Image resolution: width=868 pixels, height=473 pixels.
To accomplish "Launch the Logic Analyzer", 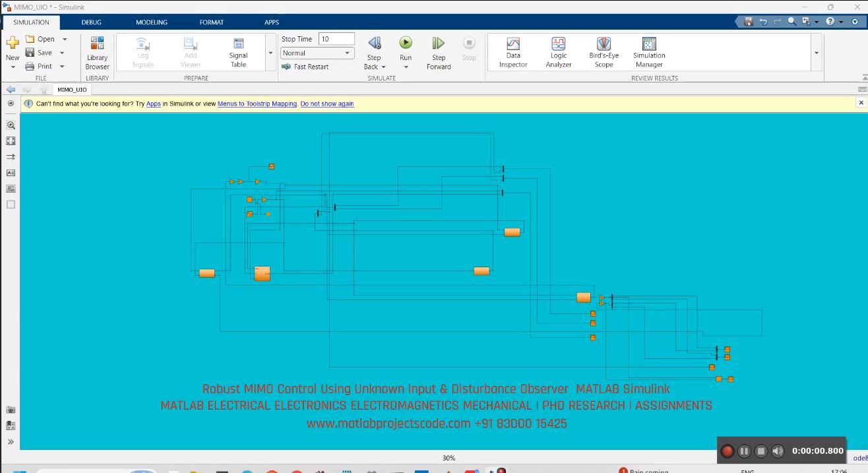I will pos(559,53).
